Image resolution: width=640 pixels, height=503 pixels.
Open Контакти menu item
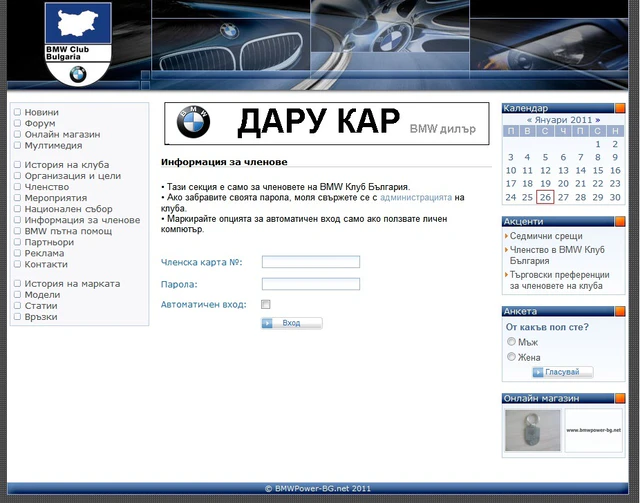coord(46,264)
